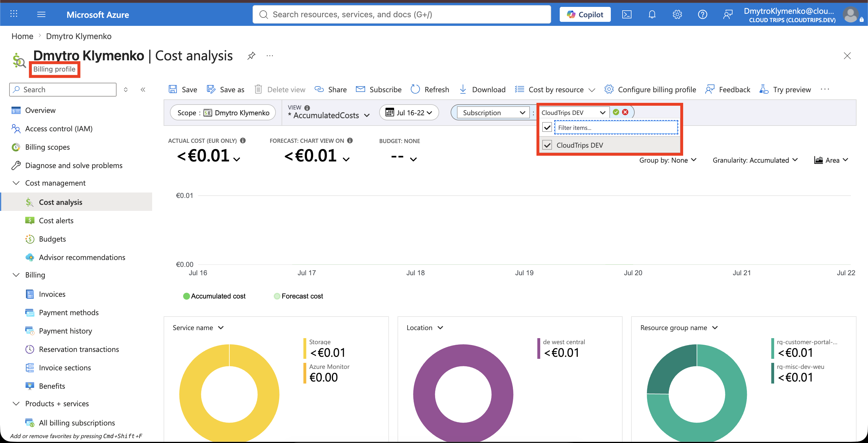Expand the actual cost amount chevron
This screenshot has width=868, height=443.
[x=237, y=159]
